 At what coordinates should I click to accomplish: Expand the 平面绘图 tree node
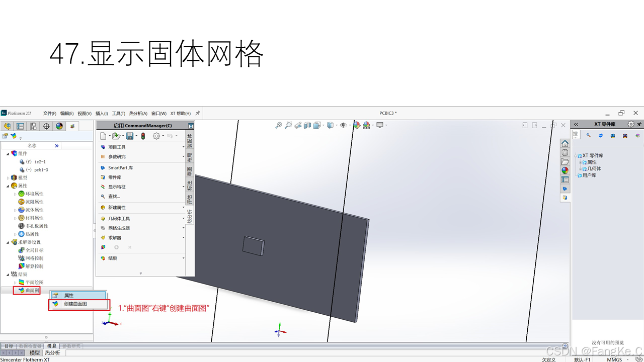tap(15, 282)
